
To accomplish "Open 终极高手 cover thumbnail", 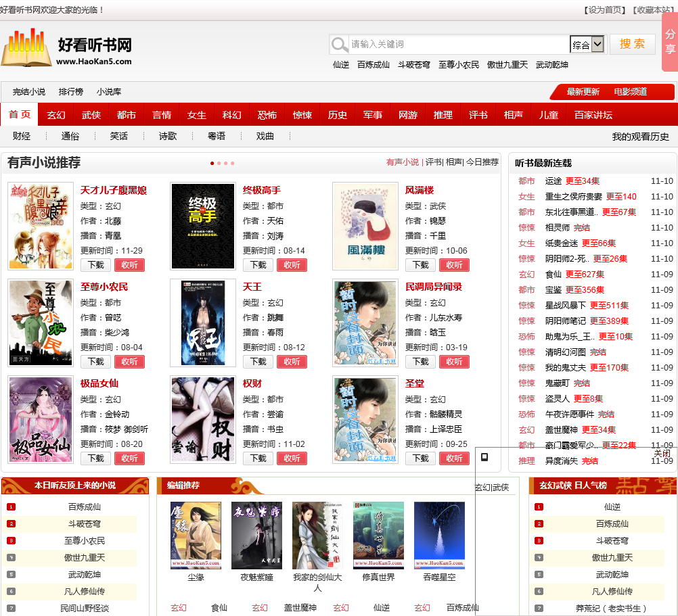I will (x=203, y=226).
